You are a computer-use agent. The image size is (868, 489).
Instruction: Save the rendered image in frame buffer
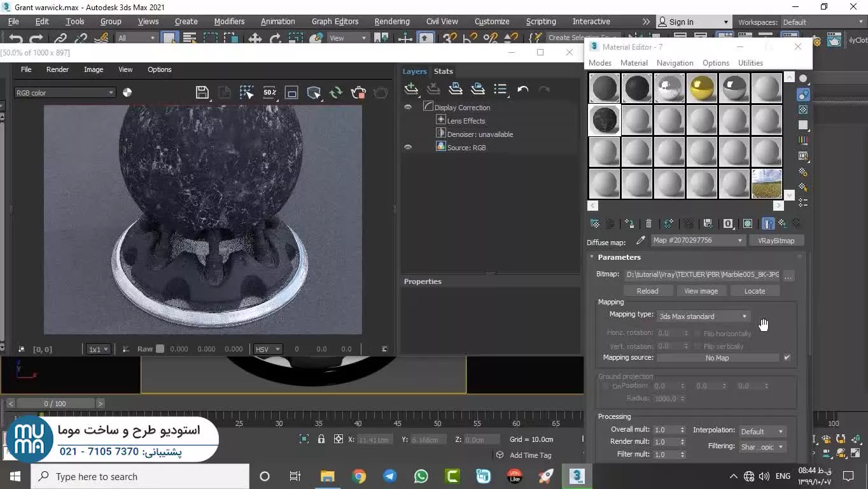202,93
